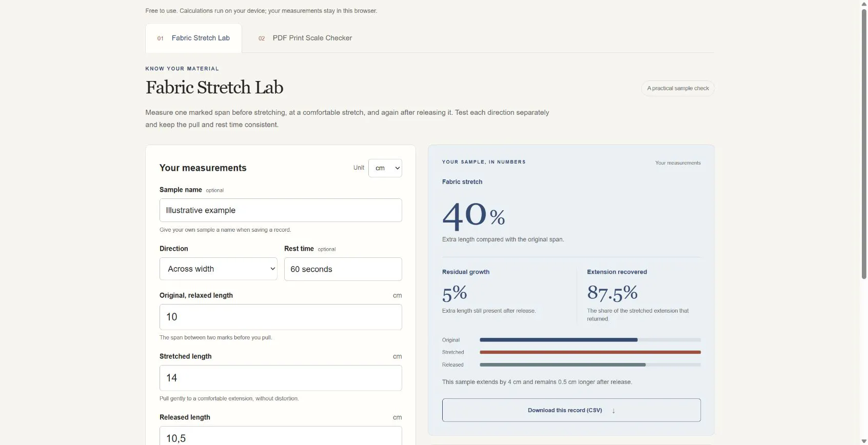The height and width of the screenshot is (445, 868).
Task: Expand the Direction dropdown showing Across width
Action: [x=218, y=269]
